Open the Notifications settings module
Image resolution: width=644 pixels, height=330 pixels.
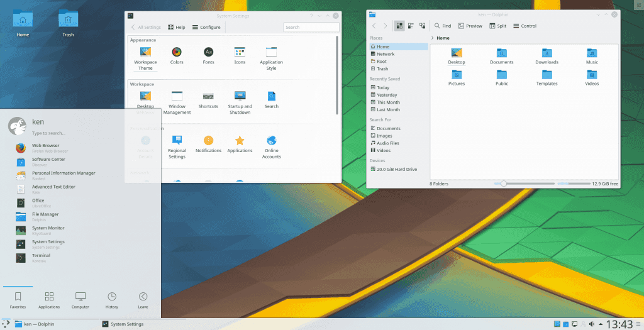208,145
